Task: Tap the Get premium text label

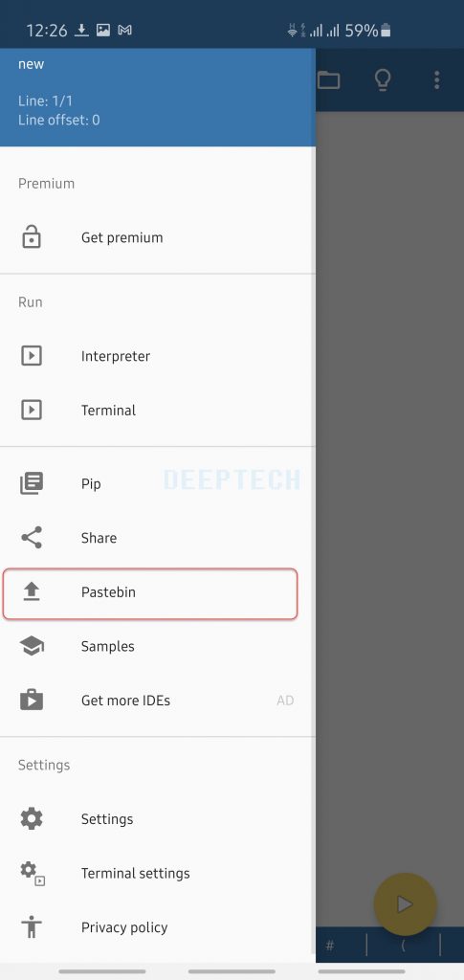Action: point(122,237)
